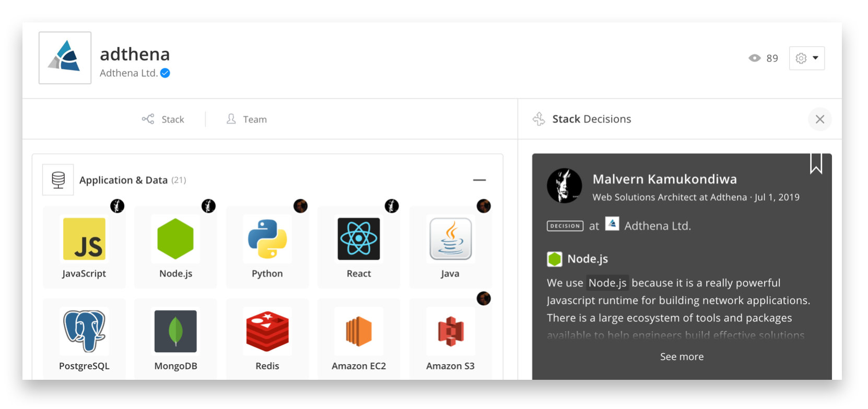Open the settings gear dropdown

click(807, 58)
